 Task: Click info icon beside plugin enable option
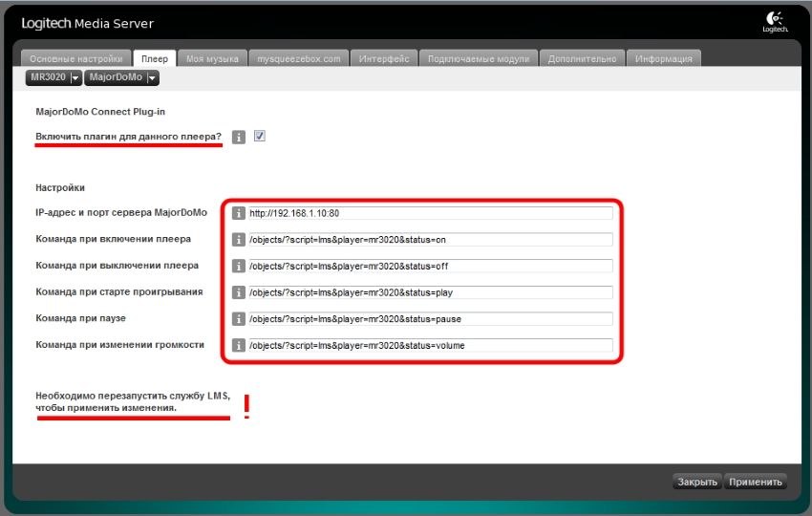click(x=238, y=138)
